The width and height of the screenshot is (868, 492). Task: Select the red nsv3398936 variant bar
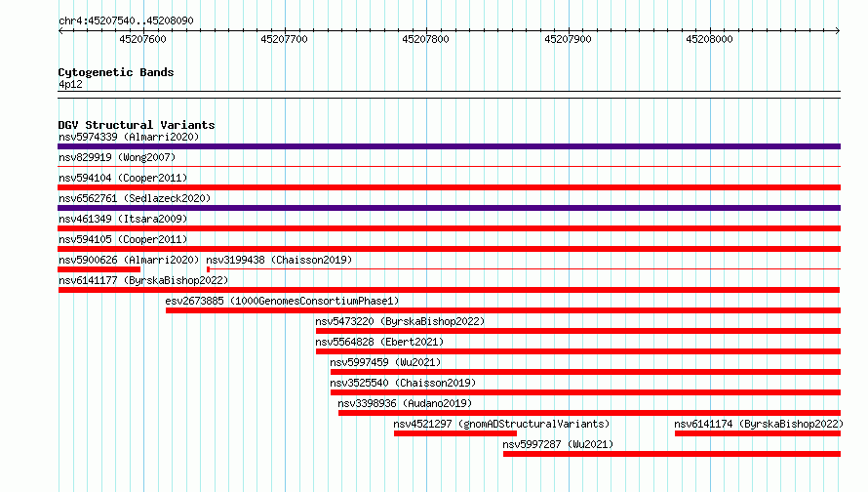pos(589,413)
